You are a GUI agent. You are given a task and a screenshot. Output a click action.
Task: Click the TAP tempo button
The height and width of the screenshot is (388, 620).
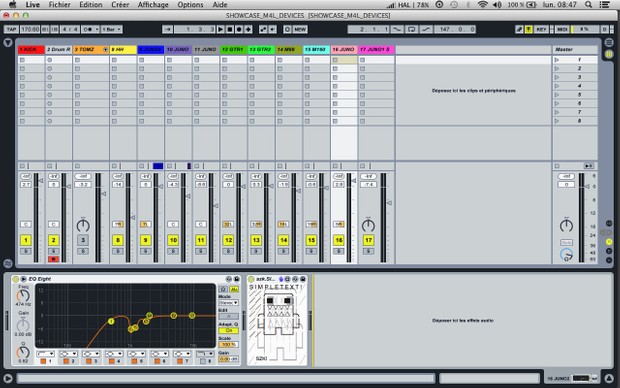pyautogui.click(x=11, y=29)
